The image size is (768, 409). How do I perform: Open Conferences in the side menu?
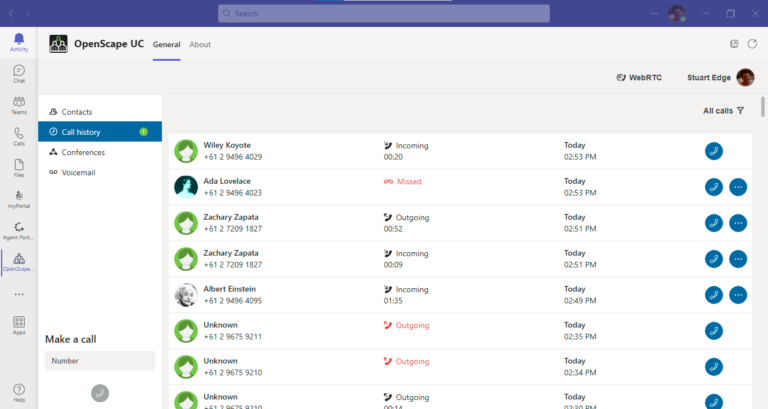(100, 152)
